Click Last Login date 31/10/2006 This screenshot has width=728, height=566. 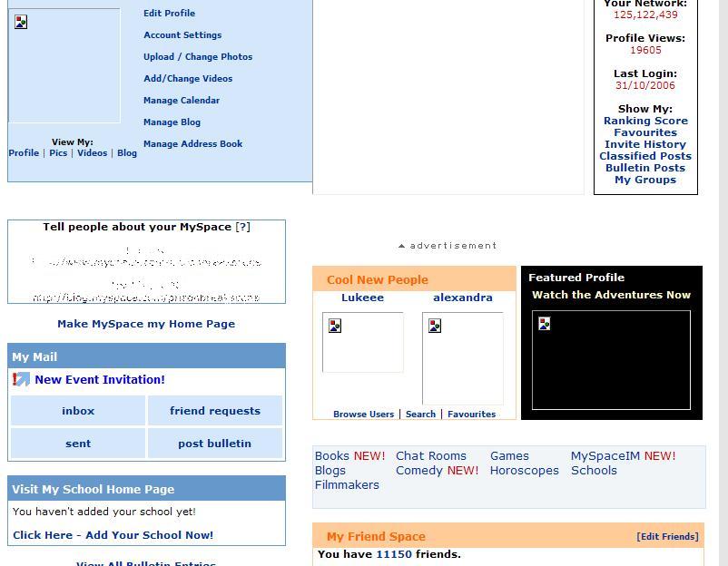point(645,85)
